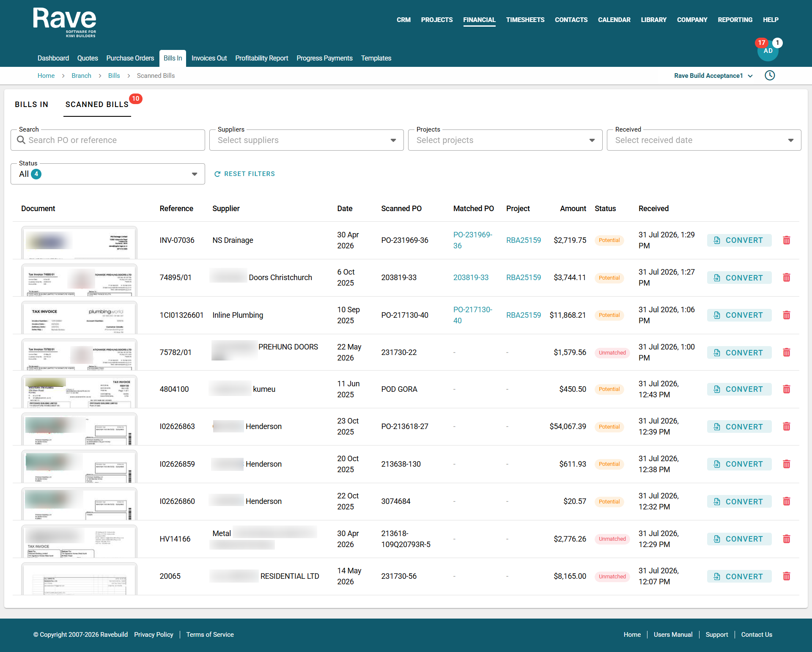Image resolution: width=812 pixels, height=652 pixels.
Task: Click the AD user avatar
Action: pyautogui.click(x=768, y=51)
